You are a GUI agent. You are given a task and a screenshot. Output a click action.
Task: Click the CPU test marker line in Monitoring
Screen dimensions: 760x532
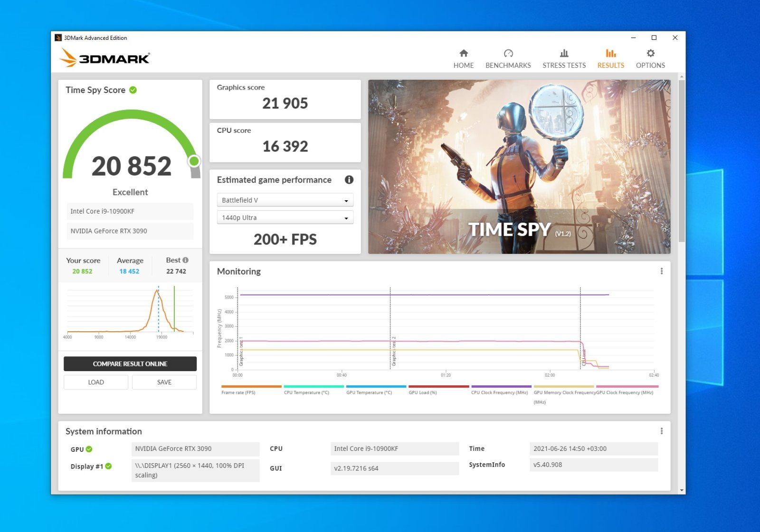[x=580, y=328]
